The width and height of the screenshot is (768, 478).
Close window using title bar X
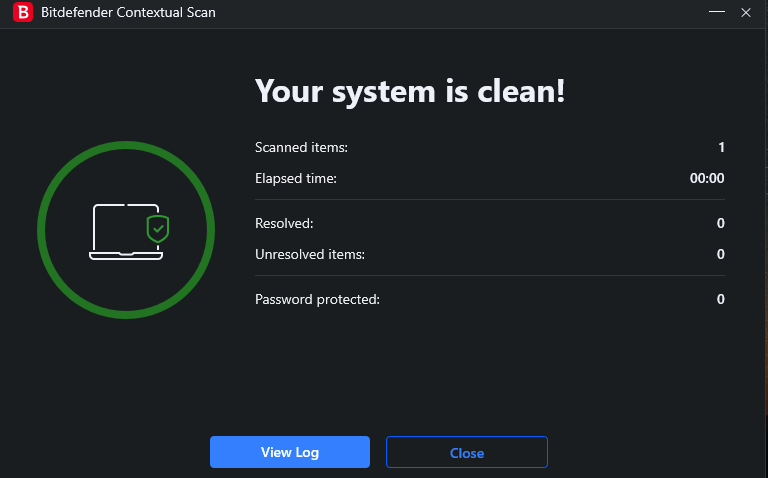click(x=747, y=13)
